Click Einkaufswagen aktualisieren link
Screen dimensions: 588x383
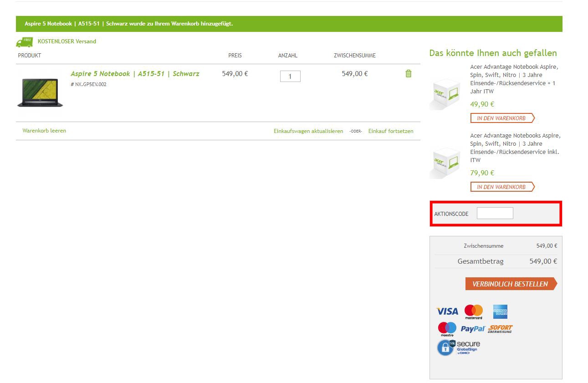tap(308, 131)
